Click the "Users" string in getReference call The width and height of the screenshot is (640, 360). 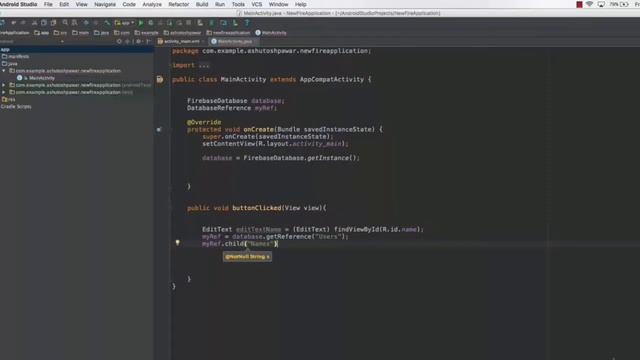coord(327,236)
